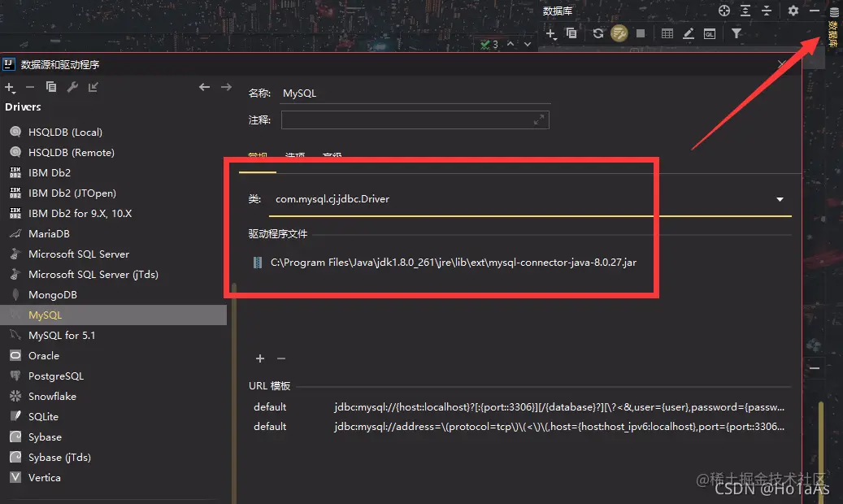Click the duplicate icon in the database panel toolbar
Viewport: 843px width, 504px height.
[571, 33]
